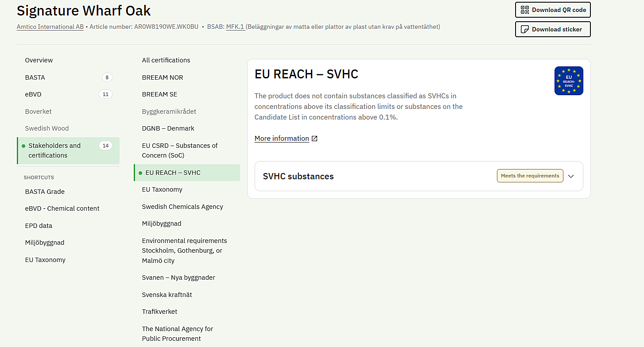Viewport: 644px width, 347px height.
Task: Open the Trafikverket certification
Action: click(x=159, y=312)
